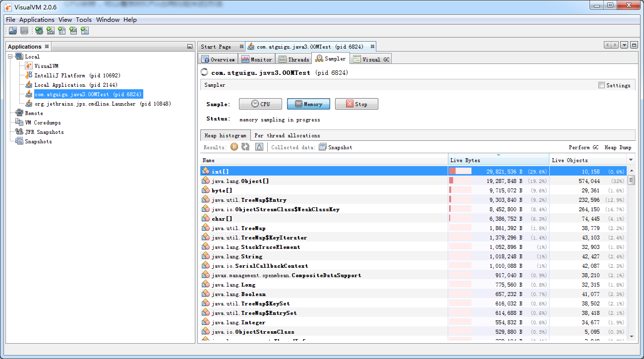This screenshot has height=359, width=644.
Task: Take a Snapshot of collected data
Action: [336, 147]
